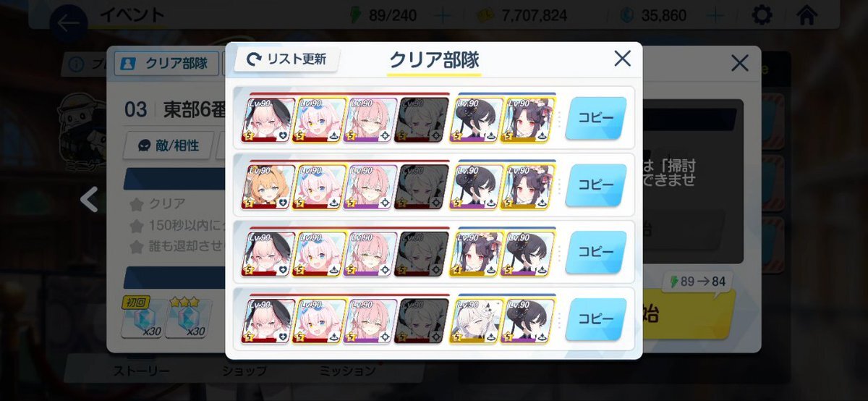Go to the home screen icon
Image resolution: width=868 pixels, height=401 pixels.
(807, 14)
